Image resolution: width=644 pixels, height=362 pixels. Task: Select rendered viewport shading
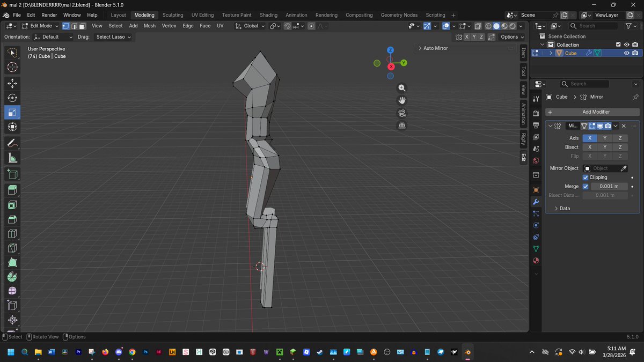(513, 26)
